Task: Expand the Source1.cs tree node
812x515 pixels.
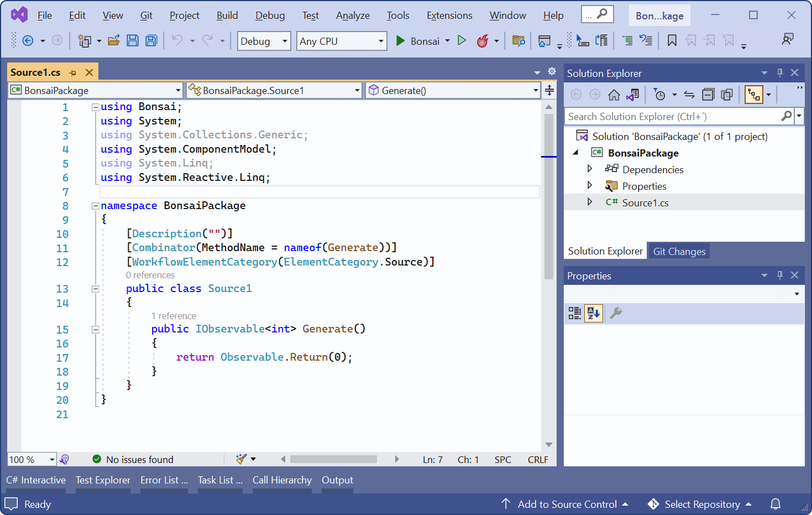Action: 590,202
